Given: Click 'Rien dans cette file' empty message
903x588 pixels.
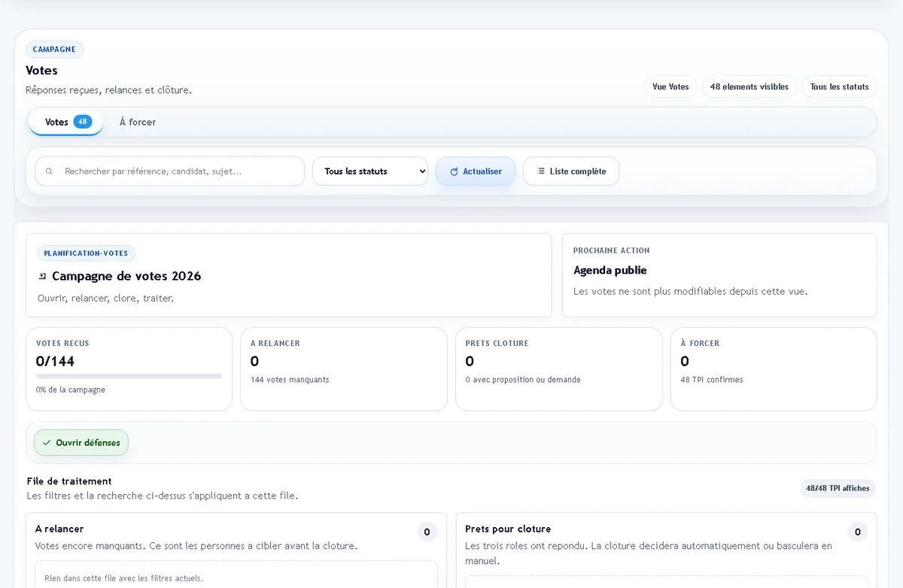Looking at the screenshot, I should (123, 578).
